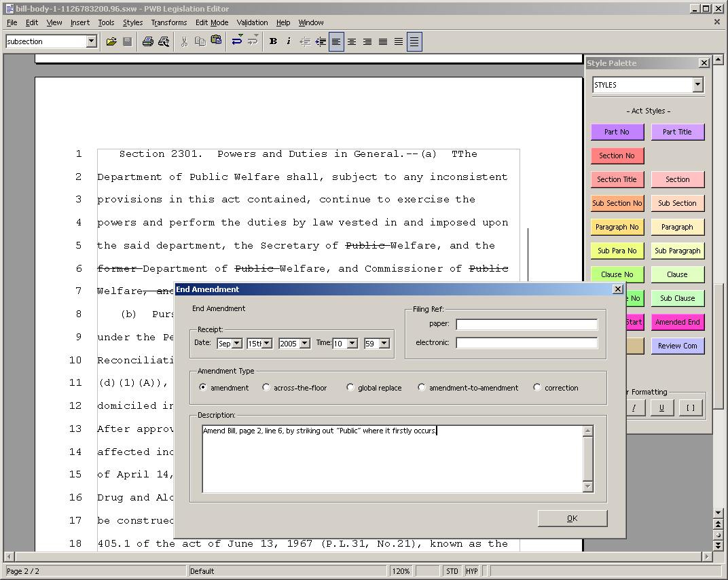Click the purple Part No style swatch

coord(617,132)
